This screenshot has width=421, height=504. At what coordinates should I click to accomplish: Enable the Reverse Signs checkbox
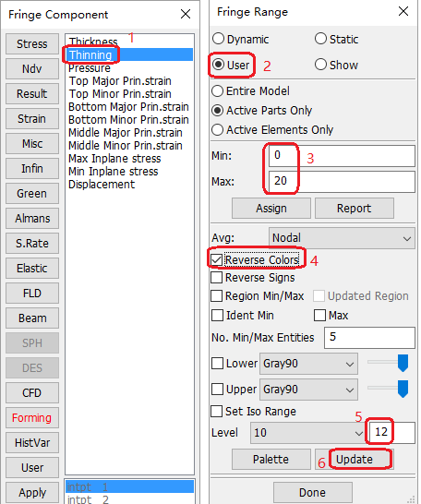pyautogui.click(x=217, y=278)
